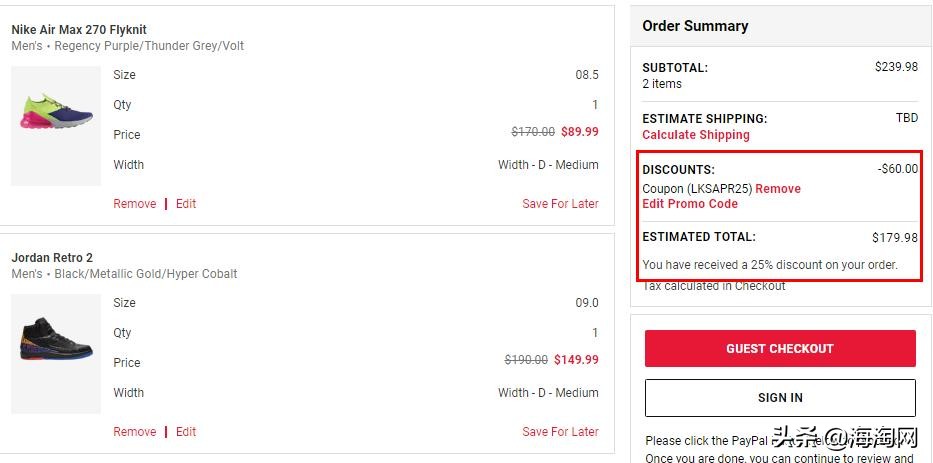Click Edit Promo Code
This screenshot has height=463, width=933.
pos(690,204)
